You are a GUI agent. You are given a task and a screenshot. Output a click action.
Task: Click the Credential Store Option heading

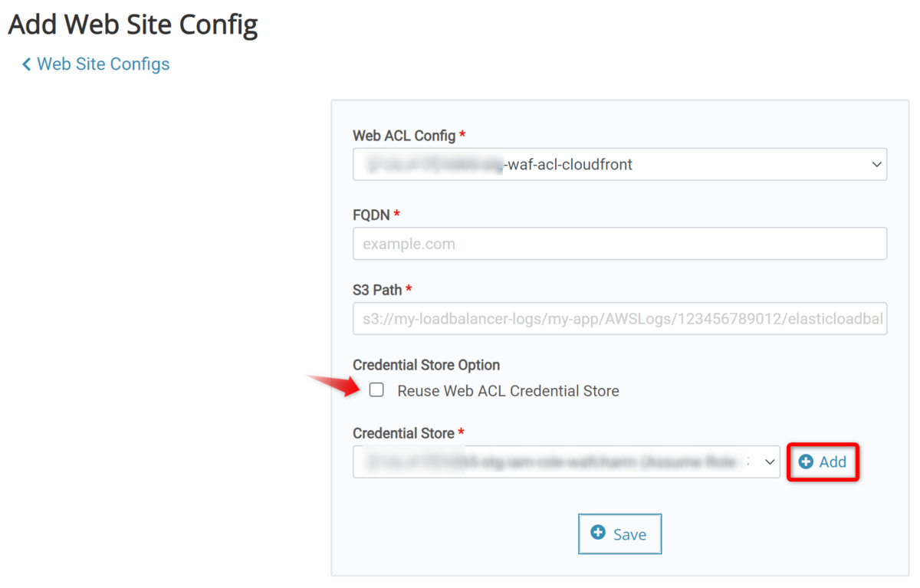[426, 365]
